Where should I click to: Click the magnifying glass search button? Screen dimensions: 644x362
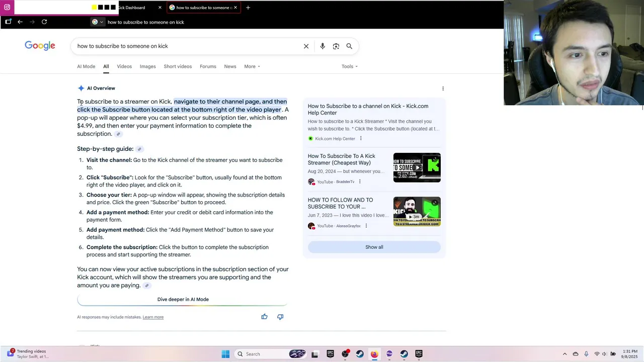(349, 46)
